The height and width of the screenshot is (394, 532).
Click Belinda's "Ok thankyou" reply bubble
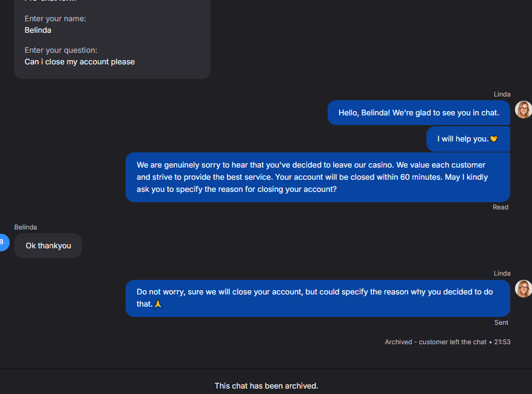point(48,246)
